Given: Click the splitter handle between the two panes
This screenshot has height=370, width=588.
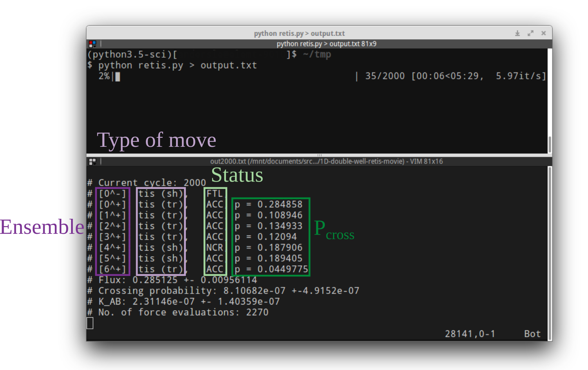Looking at the screenshot, I should pyautogui.click(x=319, y=155).
